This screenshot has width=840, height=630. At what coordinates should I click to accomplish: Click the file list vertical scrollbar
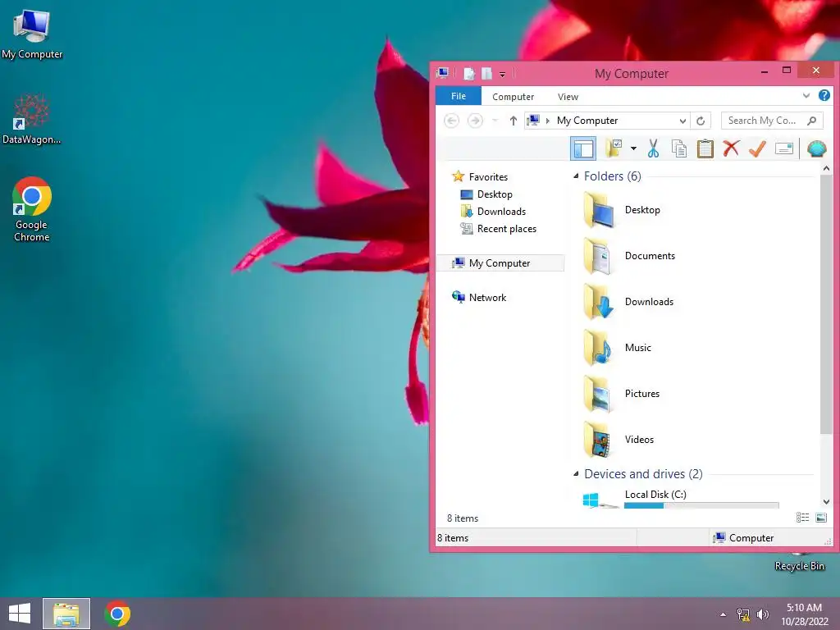[826, 304]
